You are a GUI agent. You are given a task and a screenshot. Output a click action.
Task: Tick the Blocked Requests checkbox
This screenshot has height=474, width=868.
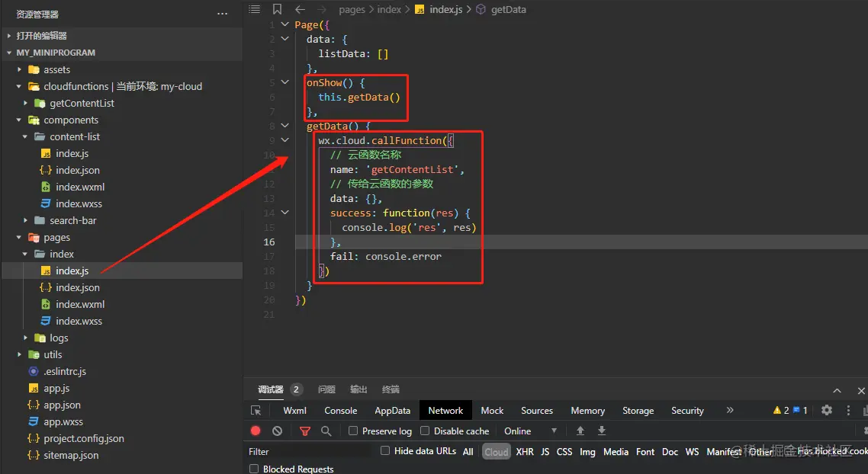[x=254, y=469]
